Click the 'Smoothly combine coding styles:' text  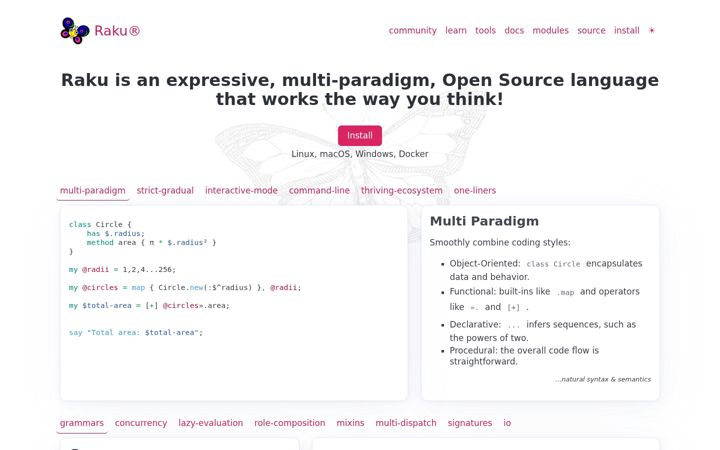(500, 242)
